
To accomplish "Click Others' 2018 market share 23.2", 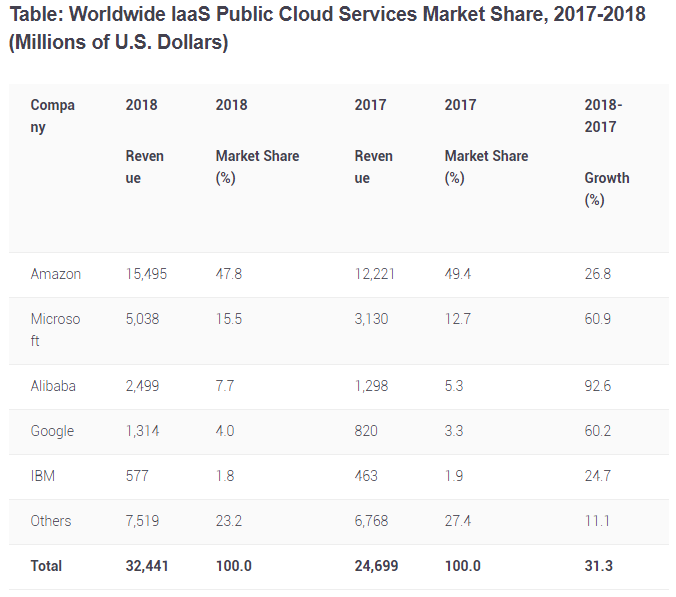I will (x=229, y=521).
